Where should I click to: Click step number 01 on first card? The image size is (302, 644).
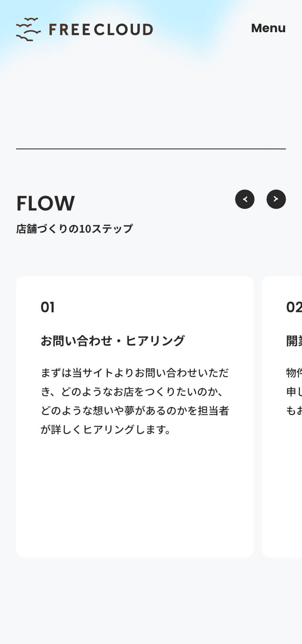[48, 308]
